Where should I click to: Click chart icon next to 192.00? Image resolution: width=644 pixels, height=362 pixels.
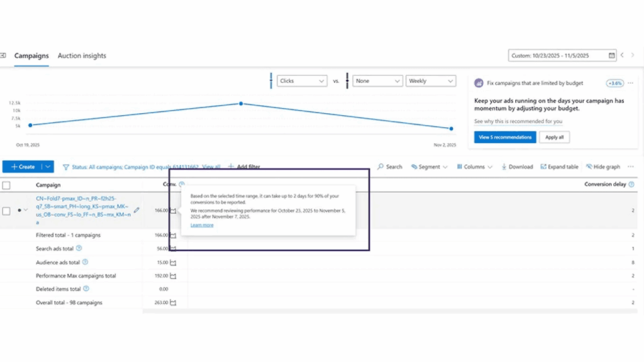(x=173, y=277)
